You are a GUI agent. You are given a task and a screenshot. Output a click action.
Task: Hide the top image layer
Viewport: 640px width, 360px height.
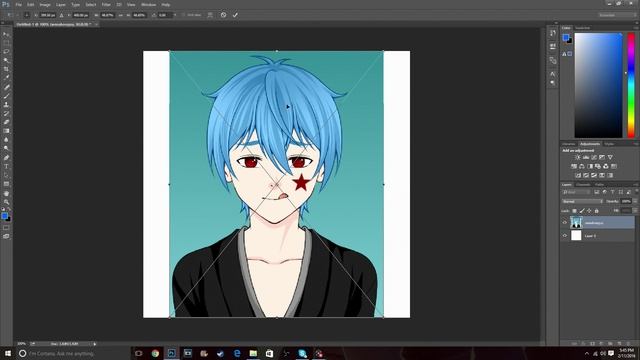click(x=565, y=222)
